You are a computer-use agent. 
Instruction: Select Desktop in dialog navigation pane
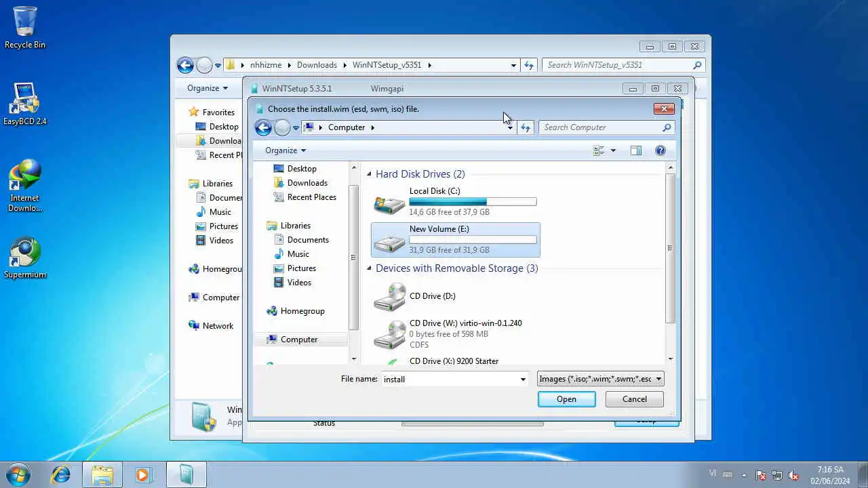click(x=302, y=169)
